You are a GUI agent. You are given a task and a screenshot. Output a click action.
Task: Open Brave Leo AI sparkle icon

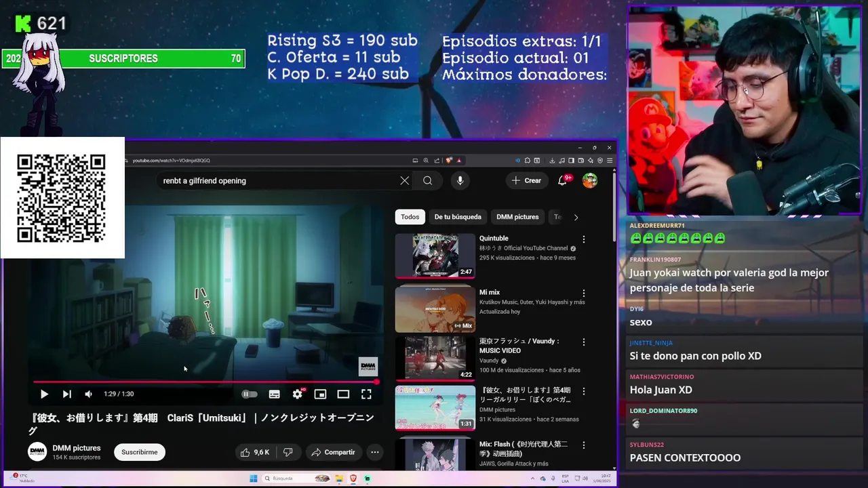tap(591, 161)
